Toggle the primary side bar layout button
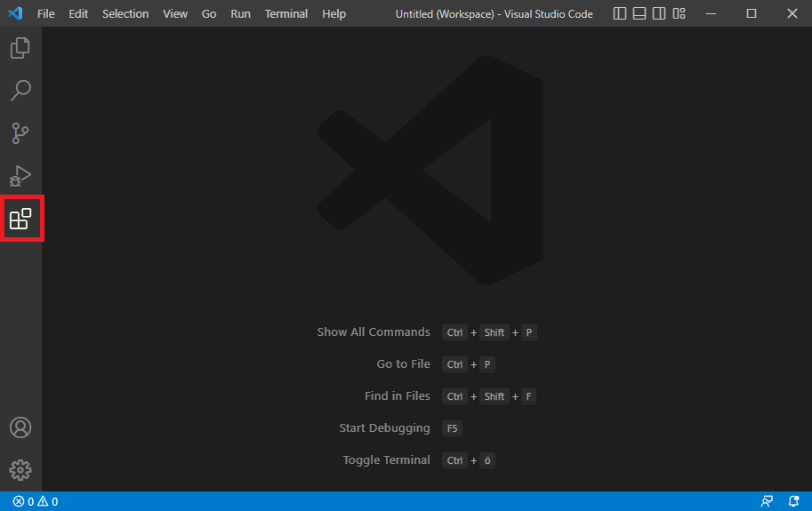Screen dimensions: 812x511 point(619,13)
